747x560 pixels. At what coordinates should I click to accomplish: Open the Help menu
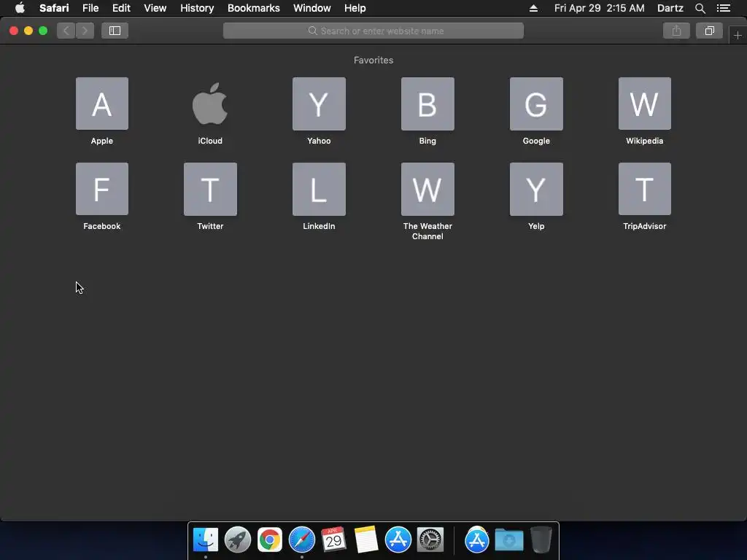(x=355, y=8)
